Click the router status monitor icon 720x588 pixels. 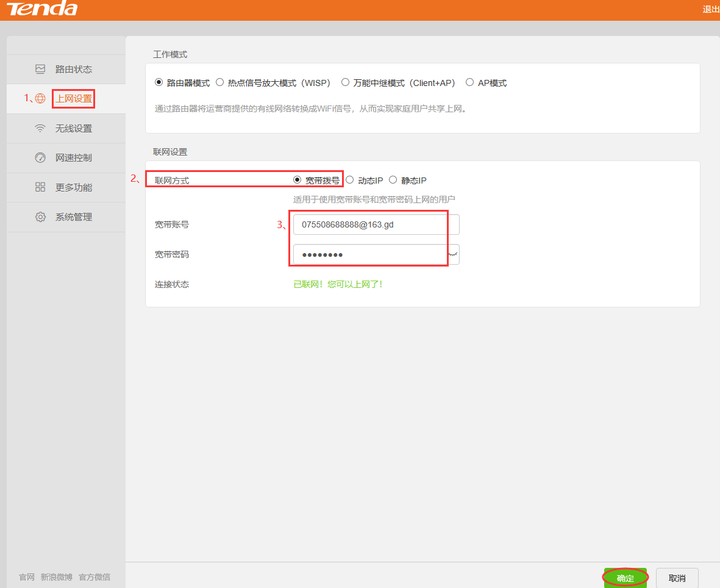40,69
